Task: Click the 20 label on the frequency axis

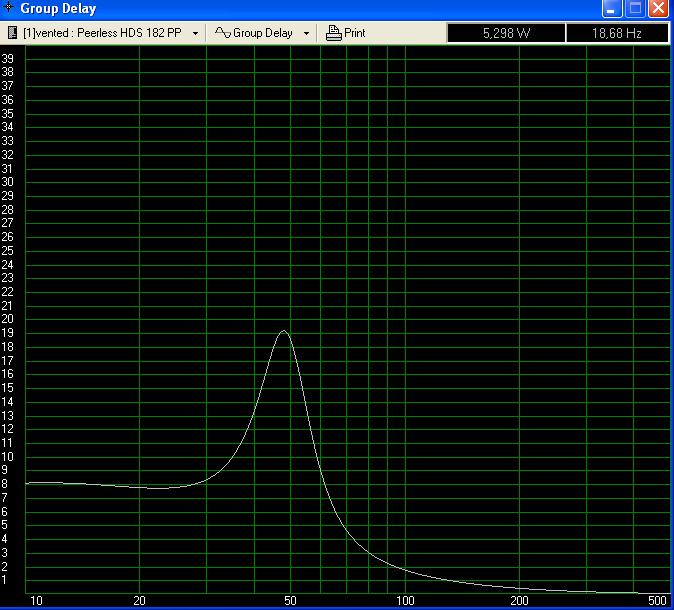Action: coord(139,601)
